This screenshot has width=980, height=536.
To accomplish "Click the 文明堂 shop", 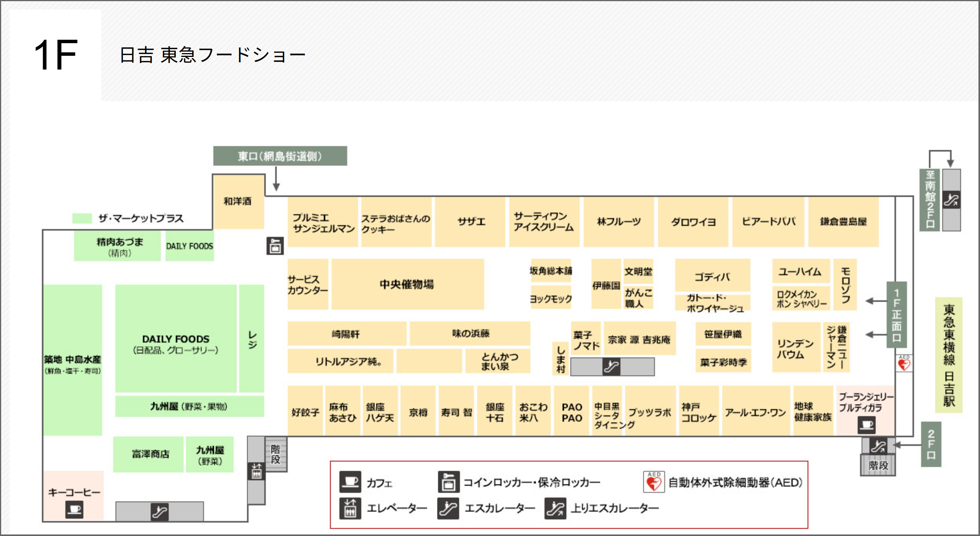I will coord(638,271).
